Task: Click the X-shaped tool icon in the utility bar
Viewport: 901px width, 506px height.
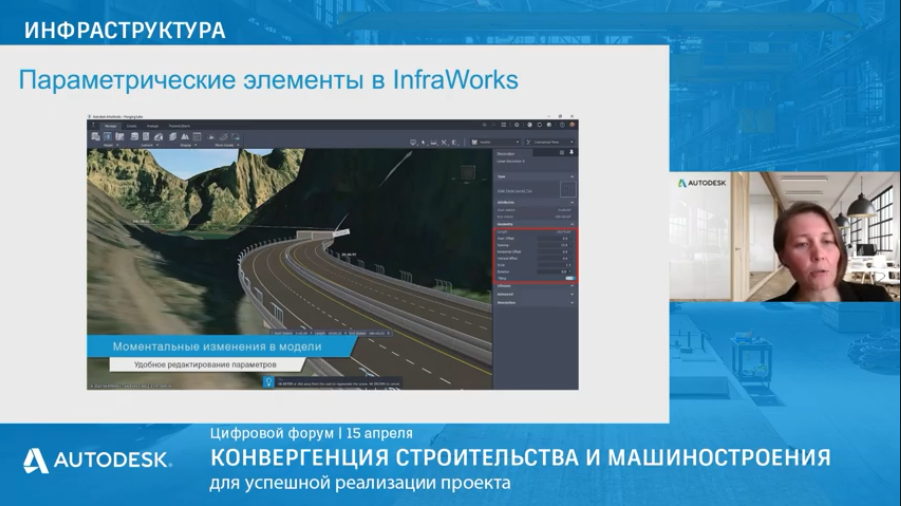Action: (444, 142)
